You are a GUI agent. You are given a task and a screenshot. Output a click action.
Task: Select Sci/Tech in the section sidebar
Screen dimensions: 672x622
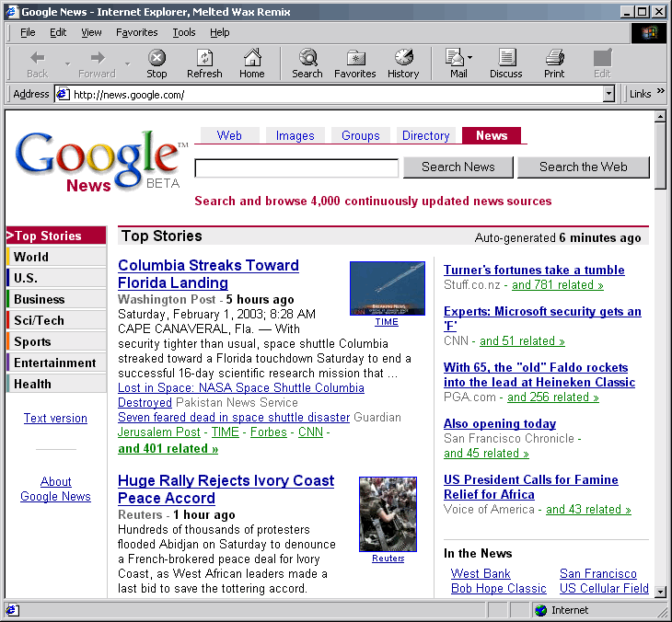pos(56,320)
